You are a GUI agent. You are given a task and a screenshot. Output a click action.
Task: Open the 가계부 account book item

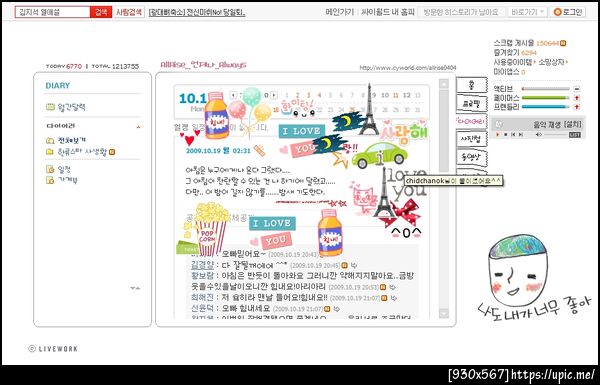click(67, 180)
